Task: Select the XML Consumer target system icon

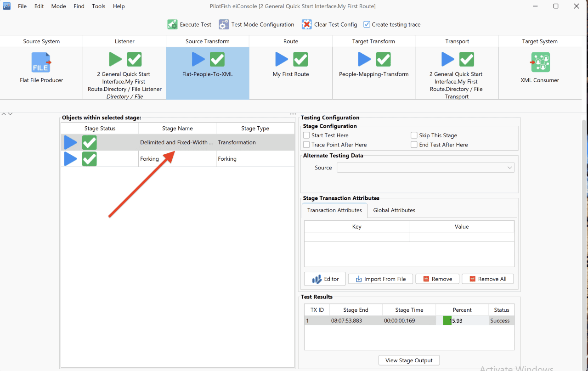Action: (x=540, y=62)
